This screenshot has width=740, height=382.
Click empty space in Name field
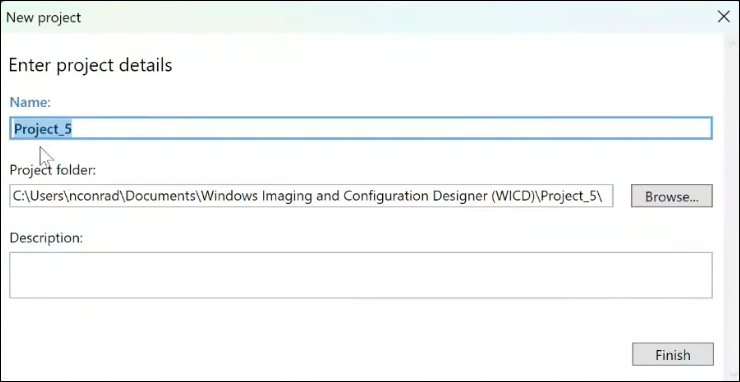[392, 128]
